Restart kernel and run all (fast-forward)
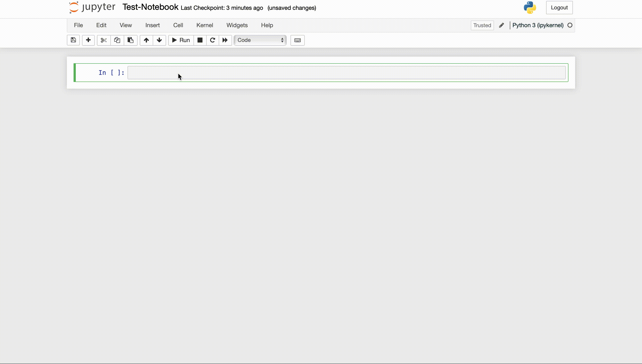The image size is (642, 364). pos(225,40)
